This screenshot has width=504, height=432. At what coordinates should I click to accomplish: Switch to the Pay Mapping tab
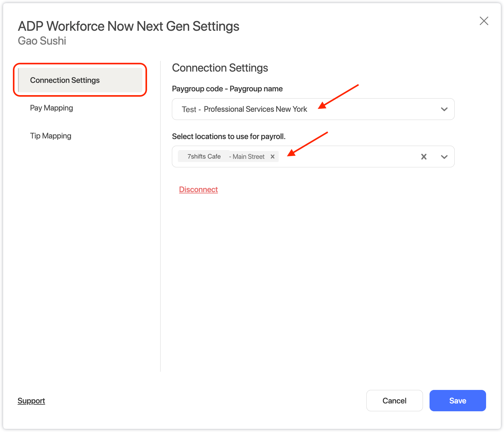pos(52,108)
